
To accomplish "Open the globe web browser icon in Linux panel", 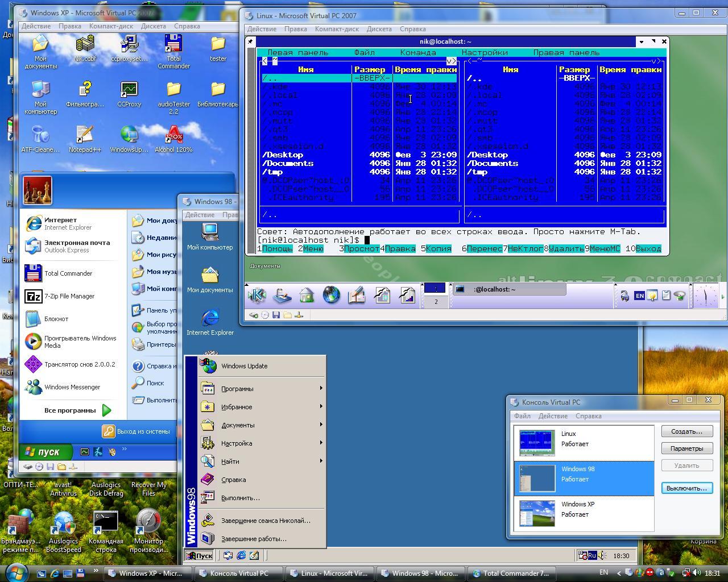I will coord(332,295).
